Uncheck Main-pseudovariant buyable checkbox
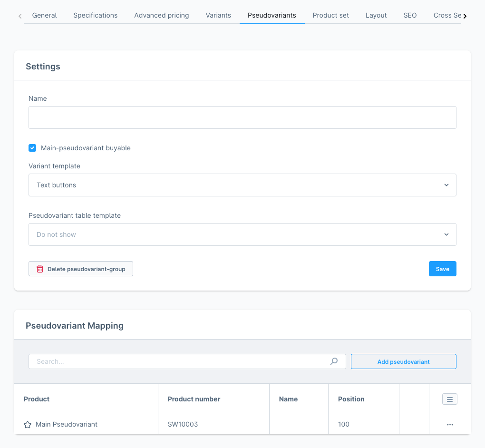The height and width of the screenshot is (448, 485). 32,148
